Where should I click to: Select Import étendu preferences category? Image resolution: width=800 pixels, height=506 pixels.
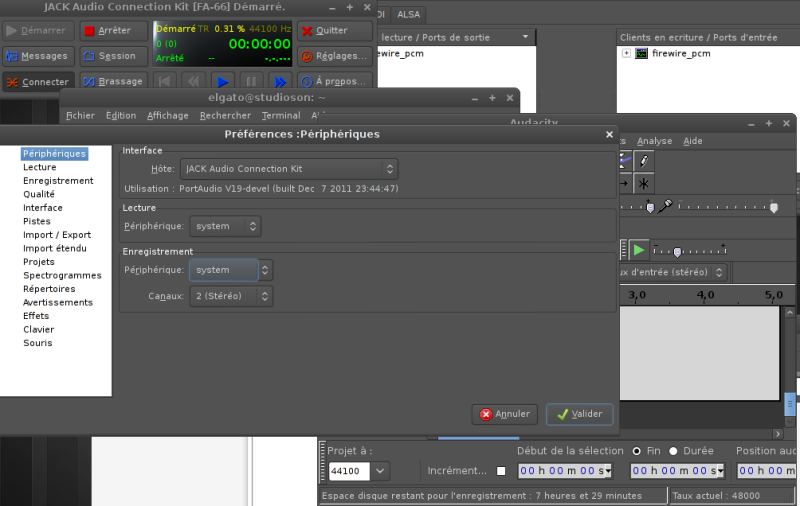coord(55,248)
